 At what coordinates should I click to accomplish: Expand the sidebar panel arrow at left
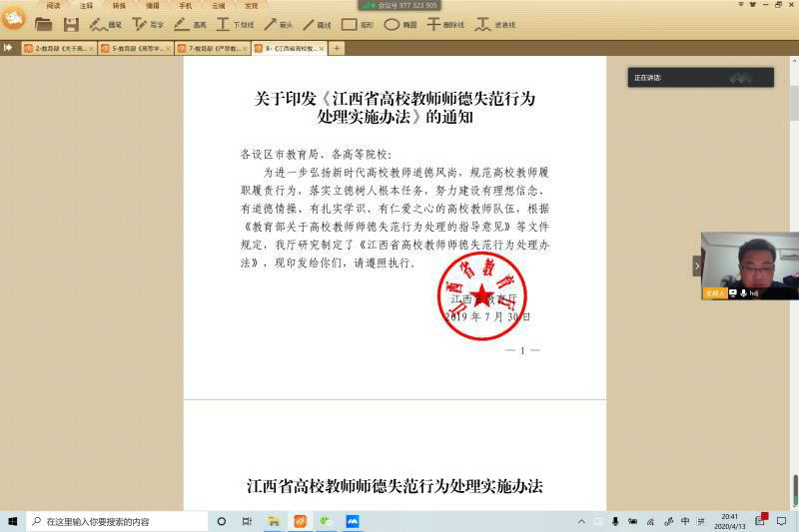click(8, 48)
